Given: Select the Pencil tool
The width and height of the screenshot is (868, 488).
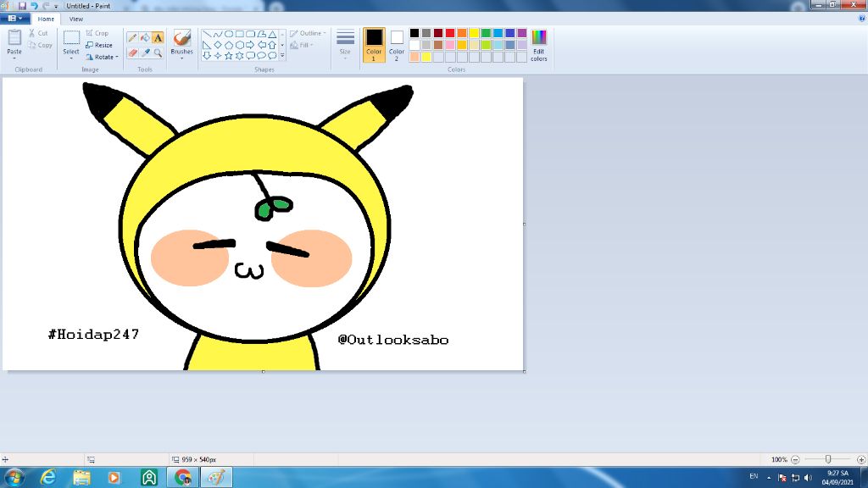Looking at the screenshot, I should [131, 37].
